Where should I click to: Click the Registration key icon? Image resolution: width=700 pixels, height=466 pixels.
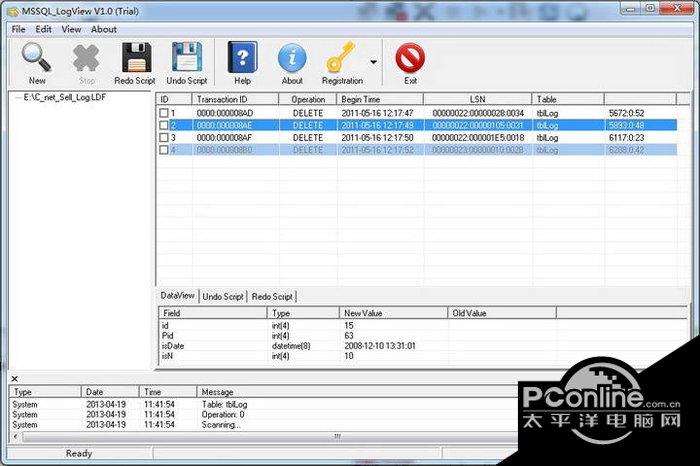pos(340,57)
